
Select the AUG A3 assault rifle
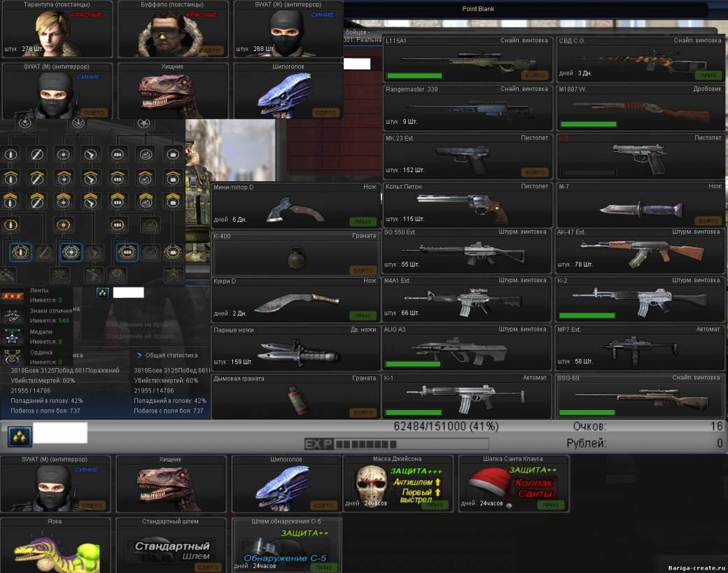click(467, 348)
